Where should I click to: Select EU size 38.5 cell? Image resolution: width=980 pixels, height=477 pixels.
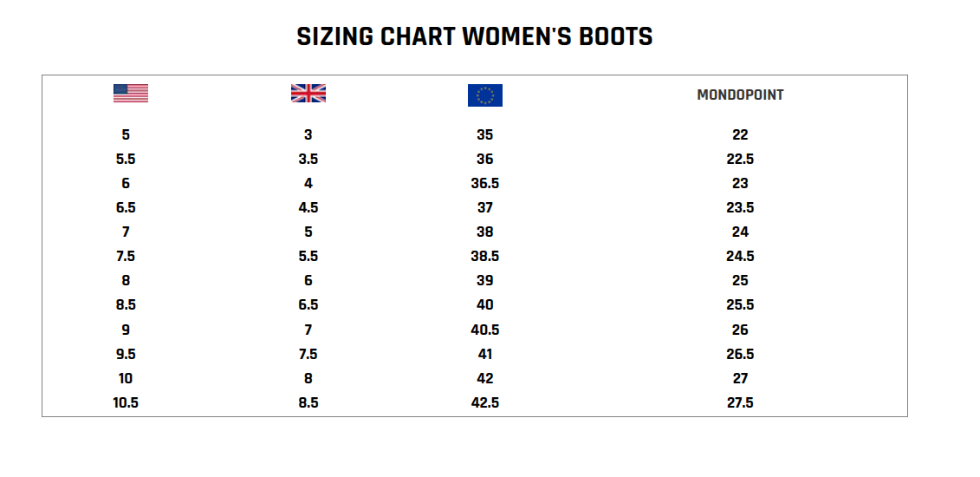[485, 256]
